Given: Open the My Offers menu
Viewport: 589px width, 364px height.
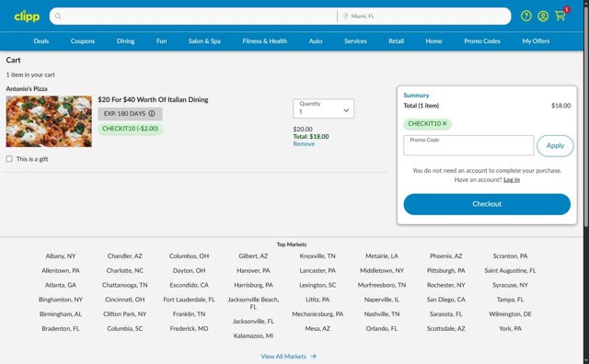Looking at the screenshot, I should (x=536, y=41).
